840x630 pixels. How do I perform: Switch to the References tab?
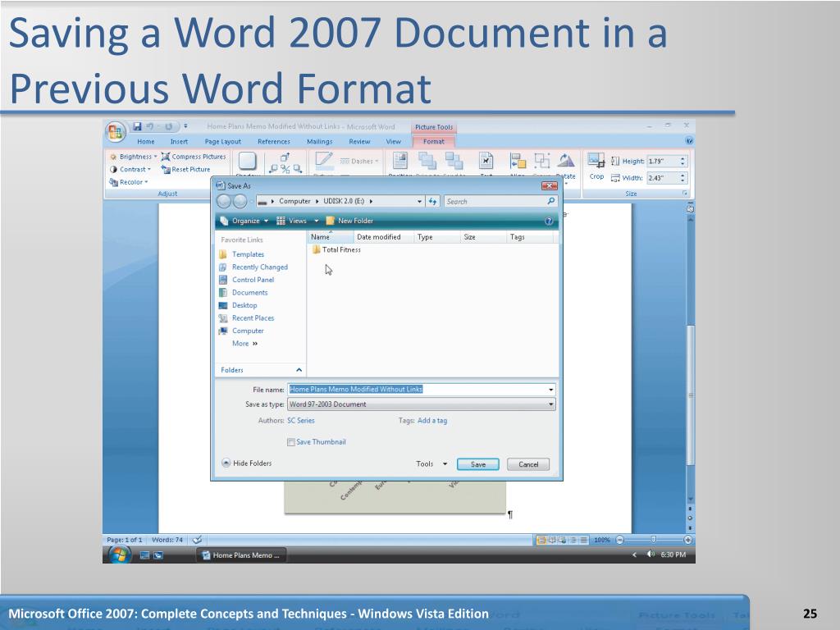[274, 141]
